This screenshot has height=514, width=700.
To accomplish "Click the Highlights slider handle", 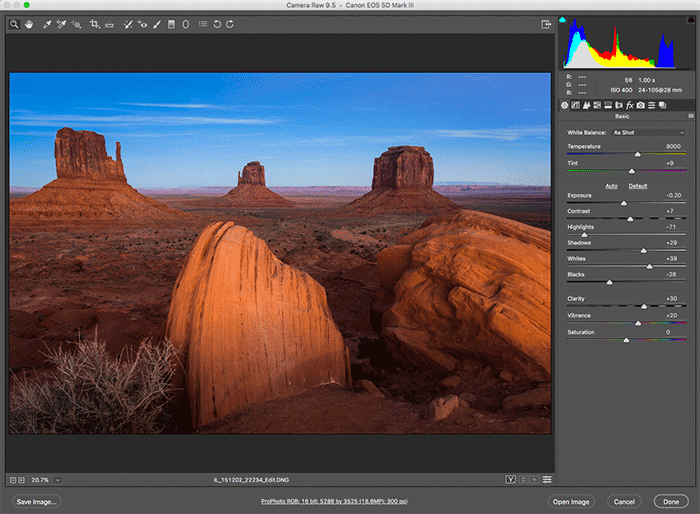I will (584, 235).
